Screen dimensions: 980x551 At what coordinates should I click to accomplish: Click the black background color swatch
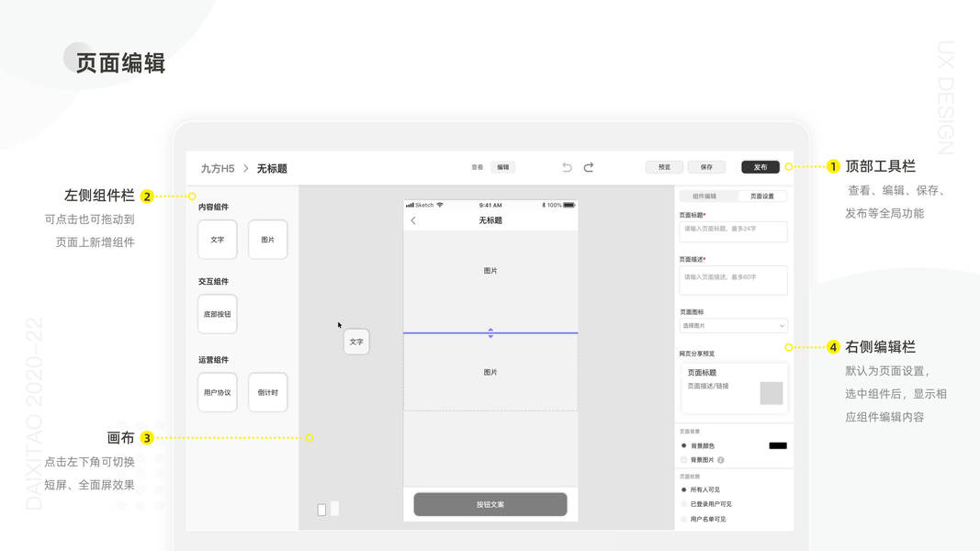coord(778,446)
